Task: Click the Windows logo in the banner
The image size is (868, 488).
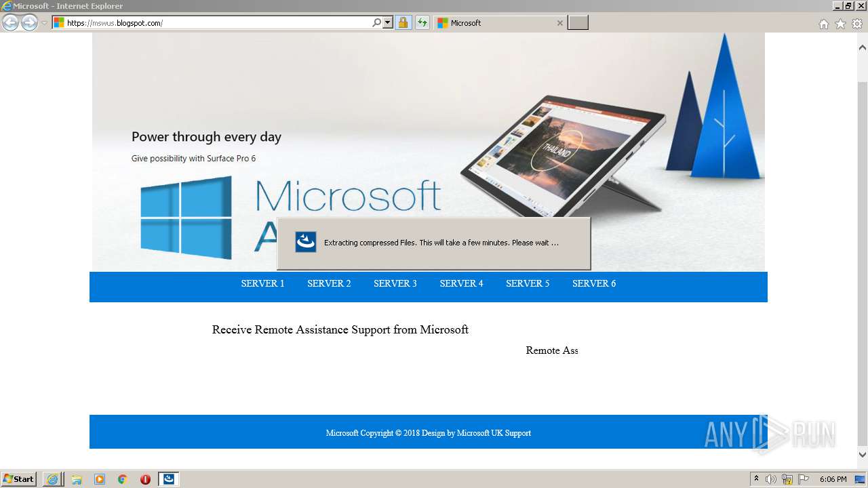Action: coord(186,217)
